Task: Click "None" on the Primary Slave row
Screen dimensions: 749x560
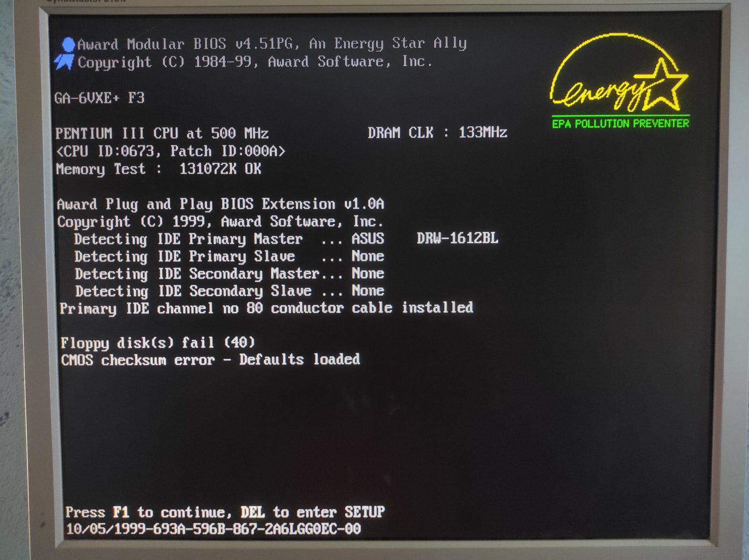Action: [368, 256]
